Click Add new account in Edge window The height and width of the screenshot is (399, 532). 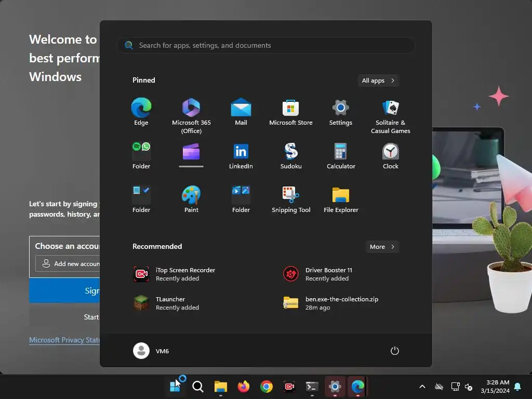click(x=68, y=263)
